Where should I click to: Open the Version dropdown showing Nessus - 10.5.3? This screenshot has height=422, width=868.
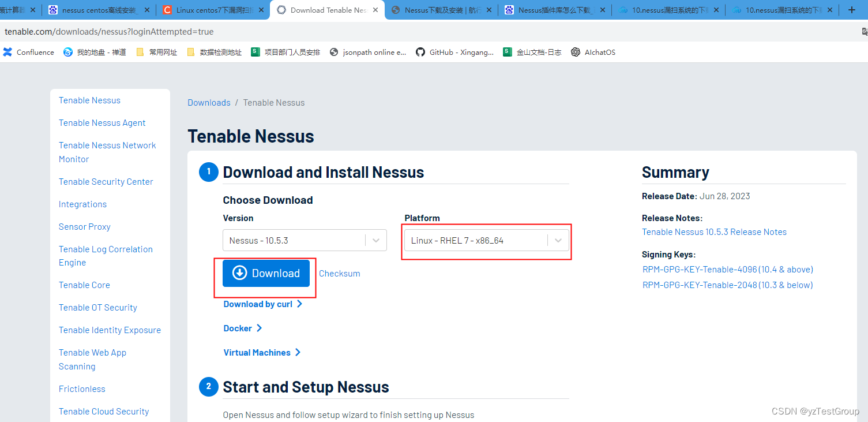click(305, 240)
